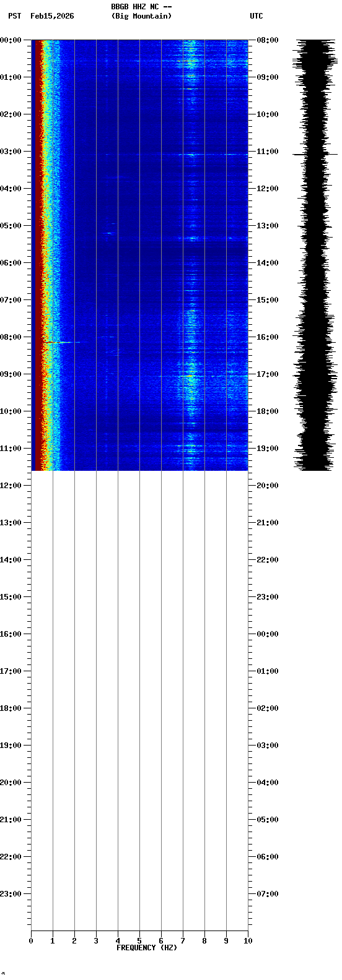Click the PST "17:00" time tick label
The height and width of the screenshot is (980, 342).
pyautogui.click(x=11, y=671)
